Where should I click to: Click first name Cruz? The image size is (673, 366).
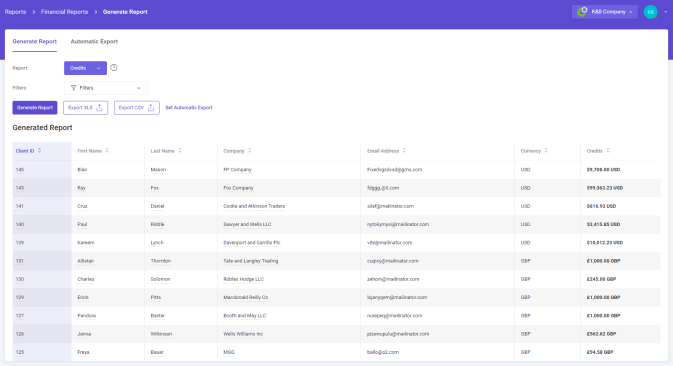(x=82, y=206)
